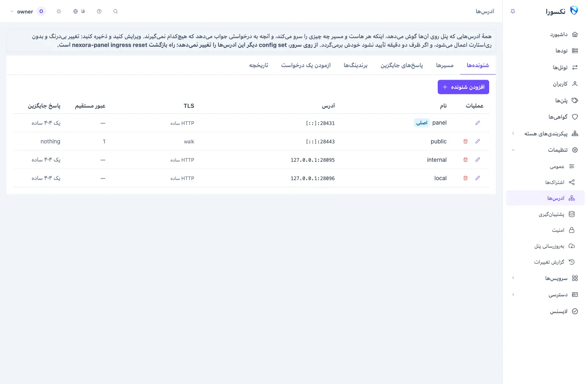The height and width of the screenshot is (384, 588).
Task: Delete the local listener
Action: [x=465, y=178]
